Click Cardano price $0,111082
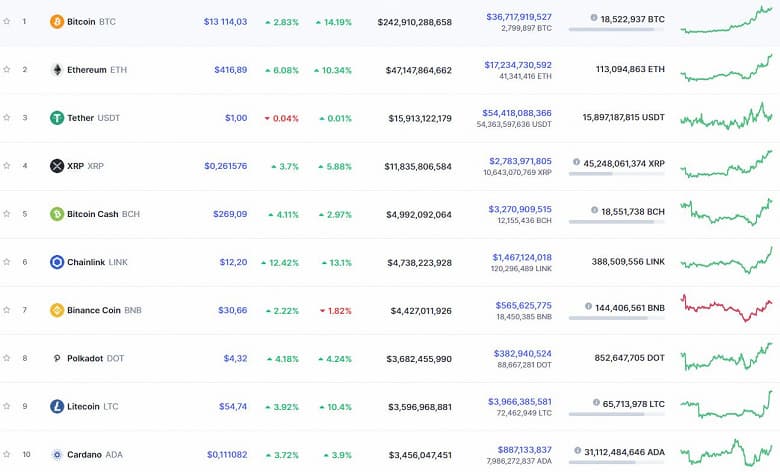 [227, 455]
